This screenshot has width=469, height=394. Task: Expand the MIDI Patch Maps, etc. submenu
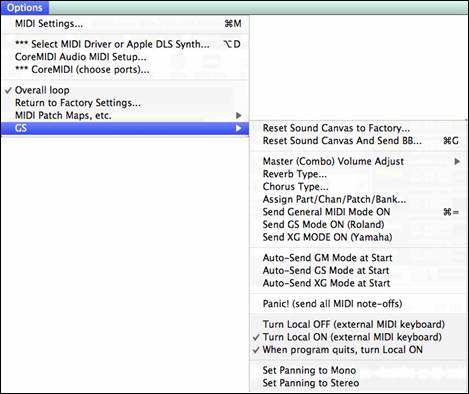point(125,115)
